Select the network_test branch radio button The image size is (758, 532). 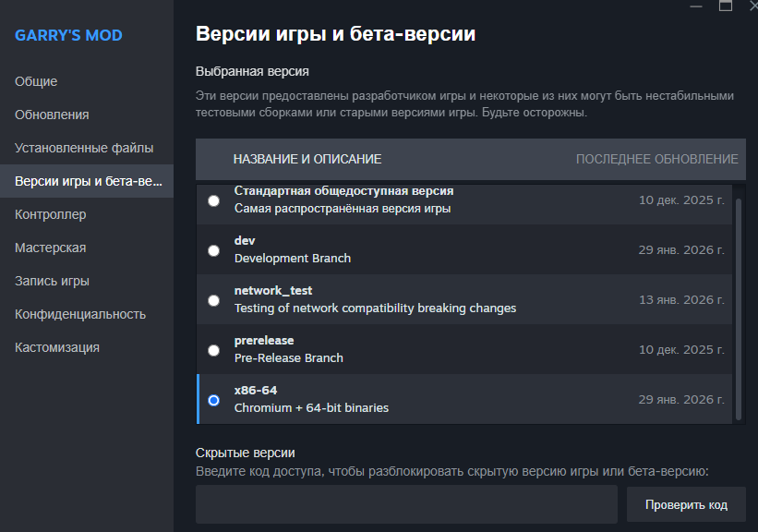pyautogui.click(x=214, y=300)
